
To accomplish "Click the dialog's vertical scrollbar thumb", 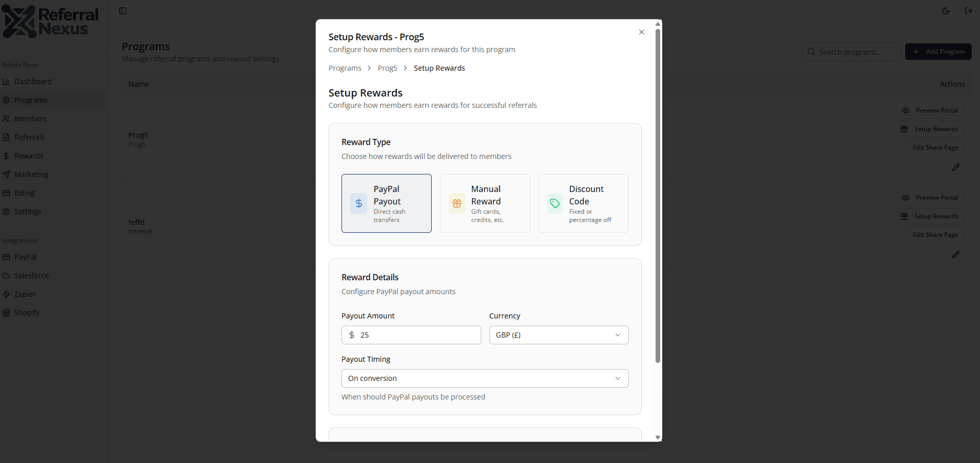I will 658,196.
